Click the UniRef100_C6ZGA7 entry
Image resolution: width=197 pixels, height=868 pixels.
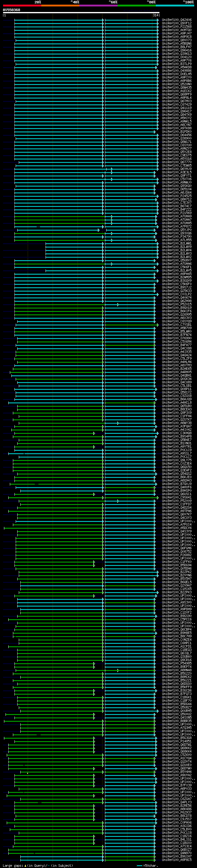(177, 799)
